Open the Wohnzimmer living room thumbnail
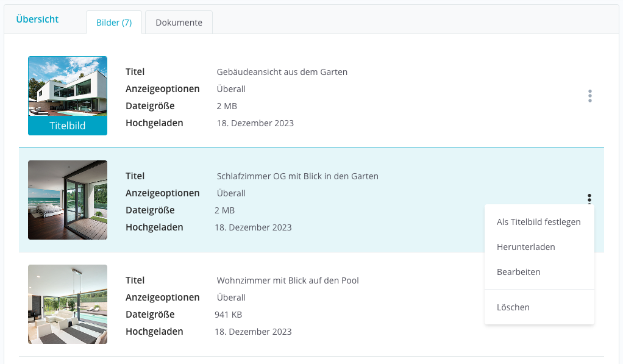Image resolution: width=623 pixels, height=364 pixels. (68, 304)
